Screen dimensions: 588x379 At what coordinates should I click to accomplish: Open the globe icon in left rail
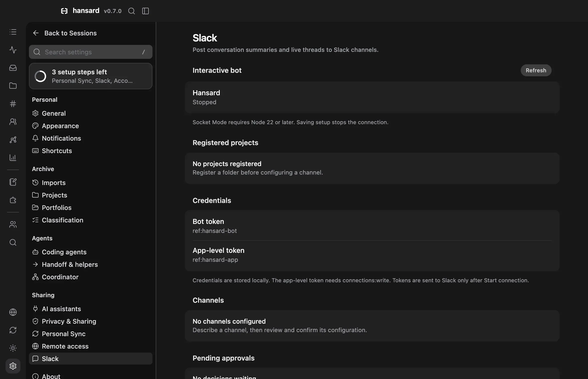click(x=13, y=312)
